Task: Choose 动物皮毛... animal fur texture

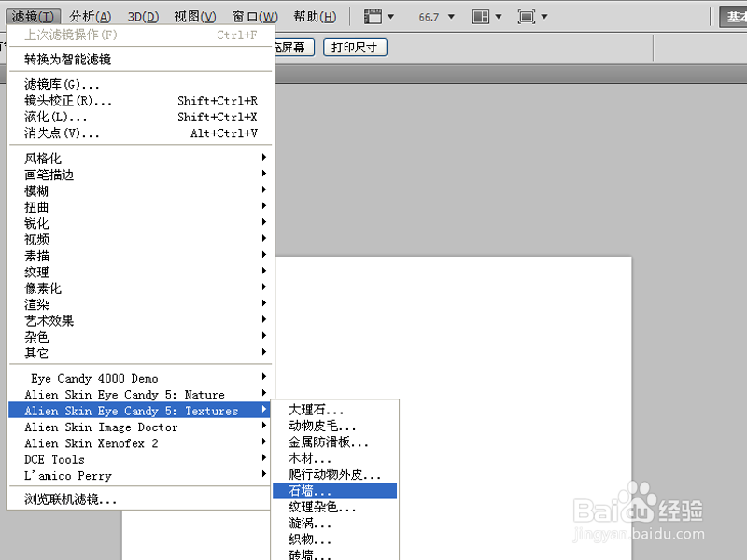Action: pos(335,426)
